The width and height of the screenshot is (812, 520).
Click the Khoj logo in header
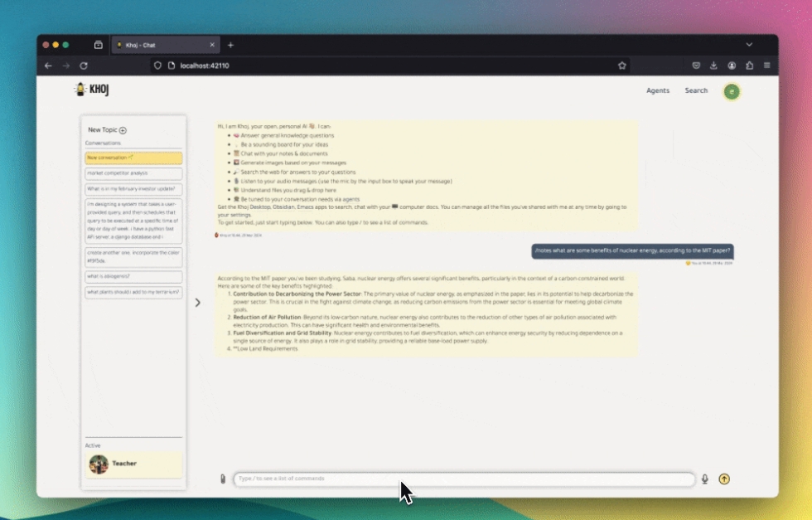[x=92, y=90]
